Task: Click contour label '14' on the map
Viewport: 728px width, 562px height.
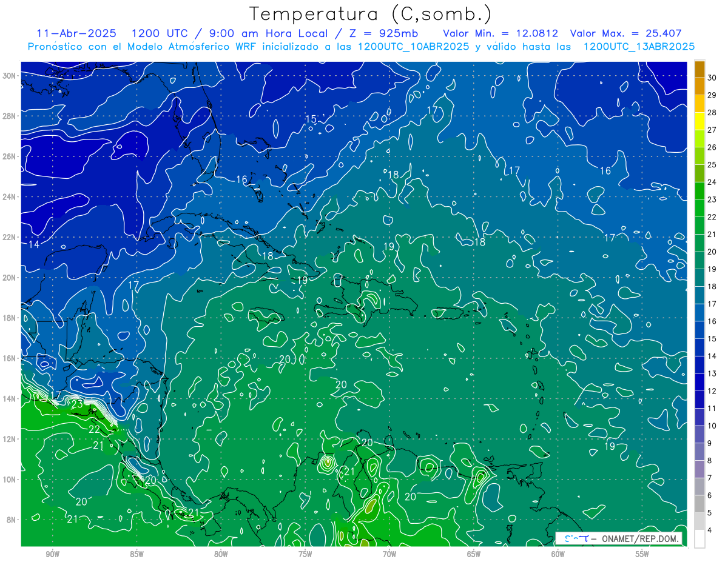Action: click(x=34, y=244)
